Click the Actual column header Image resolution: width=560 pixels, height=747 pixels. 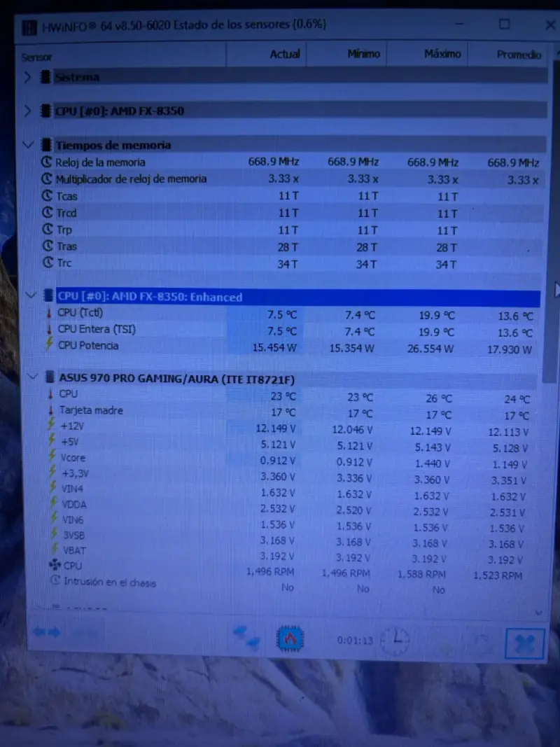[x=285, y=55]
